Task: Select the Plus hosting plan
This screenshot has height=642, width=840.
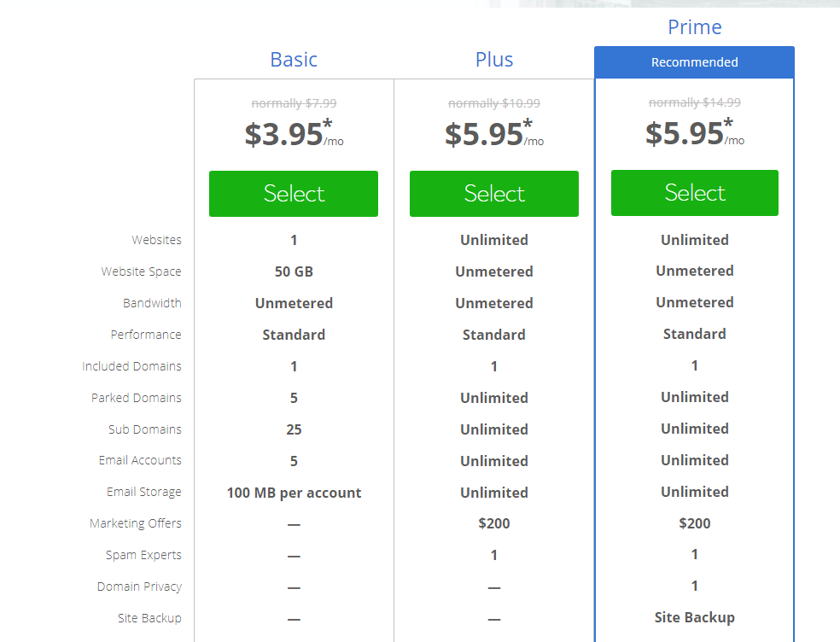Action: click(494, 194)
